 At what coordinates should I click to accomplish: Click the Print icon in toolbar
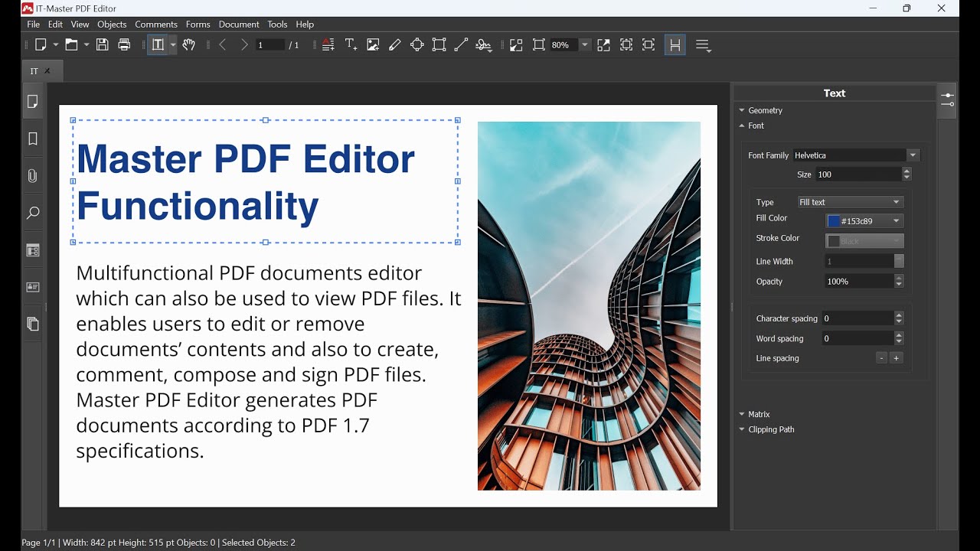[x=124, y=45]
